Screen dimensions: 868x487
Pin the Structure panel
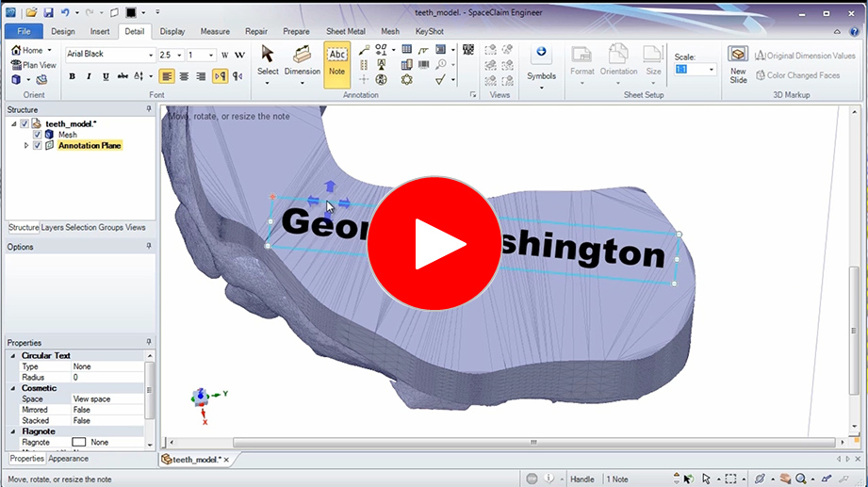(148, 109)
